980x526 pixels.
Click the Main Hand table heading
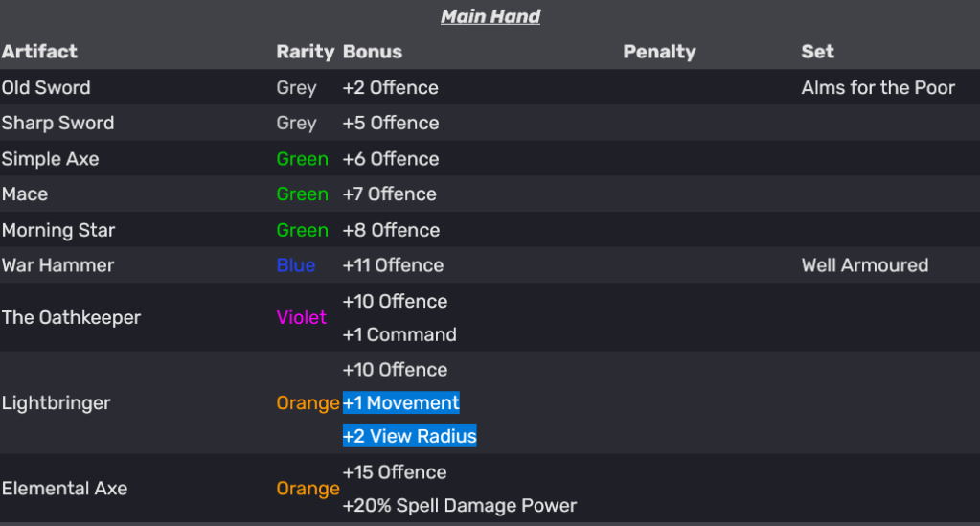[490, 17]
